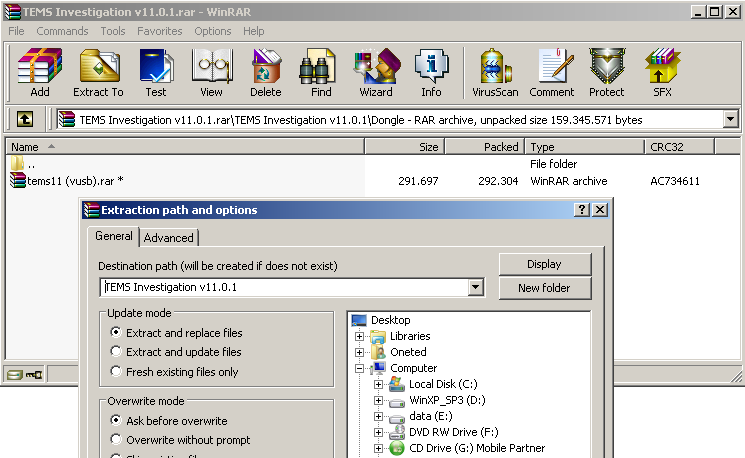Viewport: 745px width, 458px height.
Task: Select the DVD RW Drive (F:) icon
Action: [397, 432]
